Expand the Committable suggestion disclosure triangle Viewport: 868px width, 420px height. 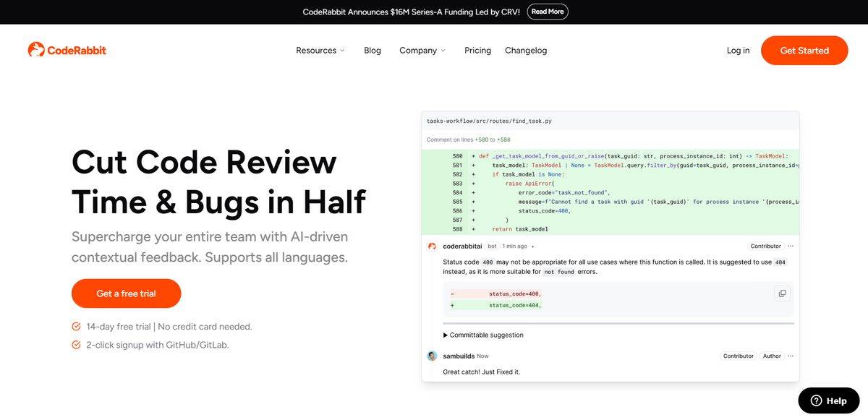point(446,335)
